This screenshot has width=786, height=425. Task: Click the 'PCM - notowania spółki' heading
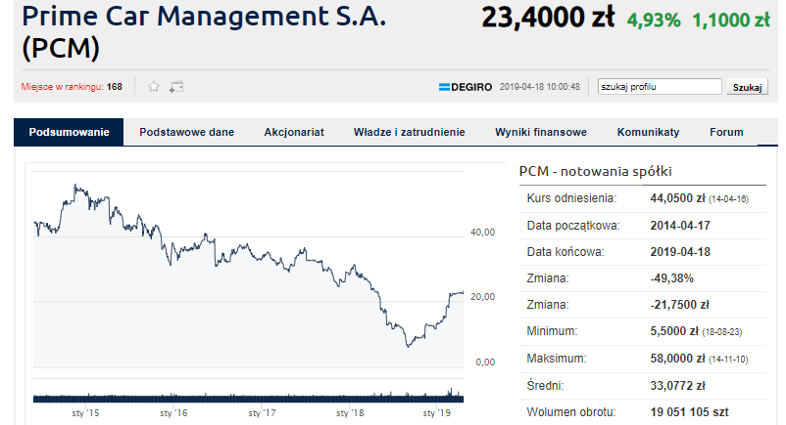(595, 171)
